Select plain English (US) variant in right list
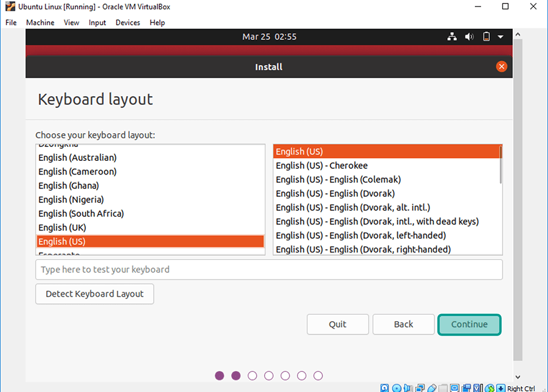Image resolution: width=548 pixels, height=392 pixels. pos(386,152)
